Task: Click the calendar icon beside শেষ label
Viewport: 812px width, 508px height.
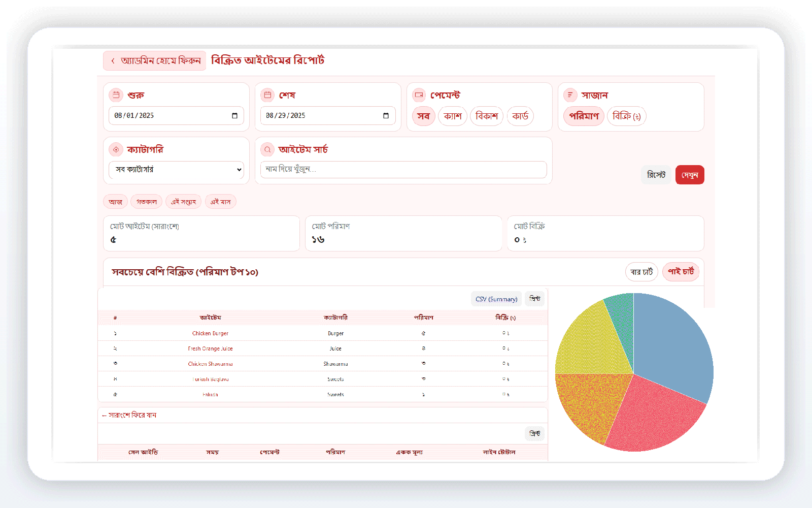Action: (267, 95)
